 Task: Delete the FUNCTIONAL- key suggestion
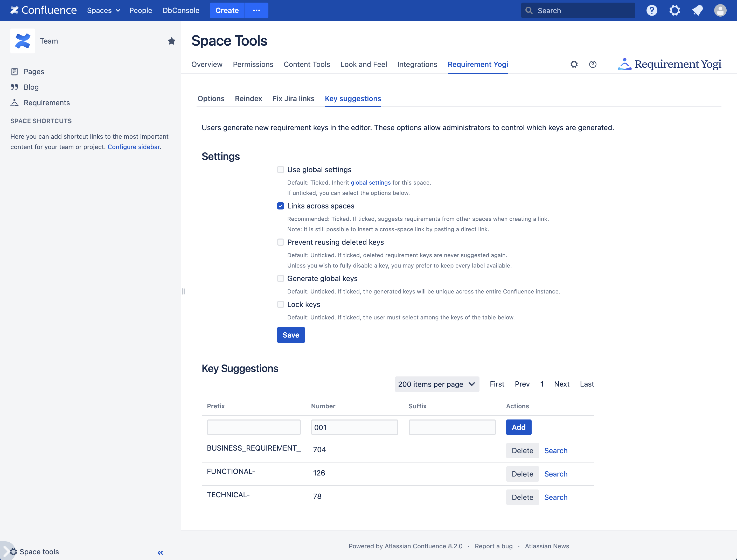tap(522, 474)
